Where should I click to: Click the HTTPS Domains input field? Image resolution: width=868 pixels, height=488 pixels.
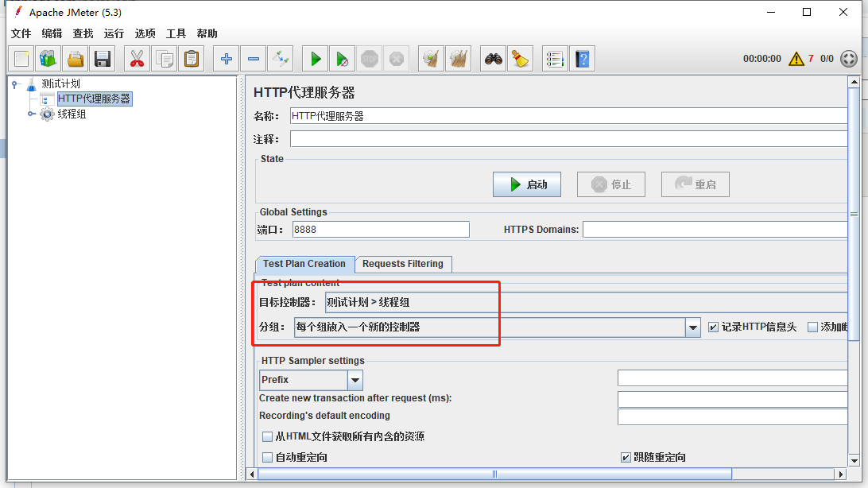coord(715,230)
